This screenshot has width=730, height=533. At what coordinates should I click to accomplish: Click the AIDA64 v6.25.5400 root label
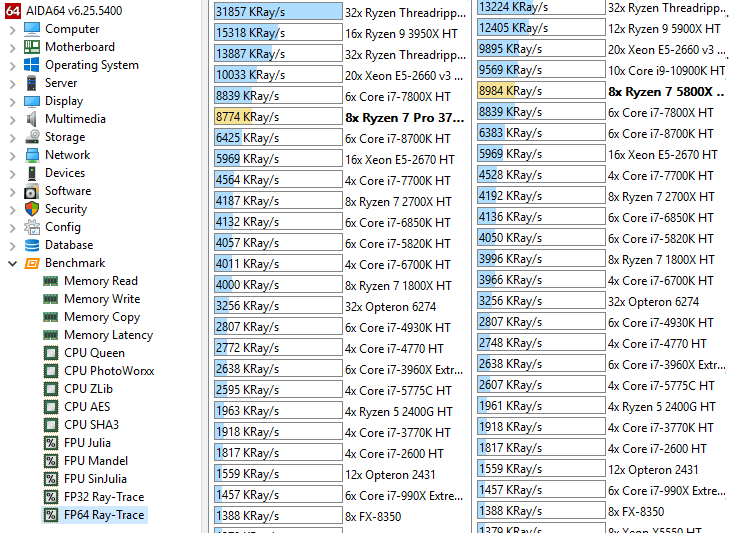coord(74,11)
